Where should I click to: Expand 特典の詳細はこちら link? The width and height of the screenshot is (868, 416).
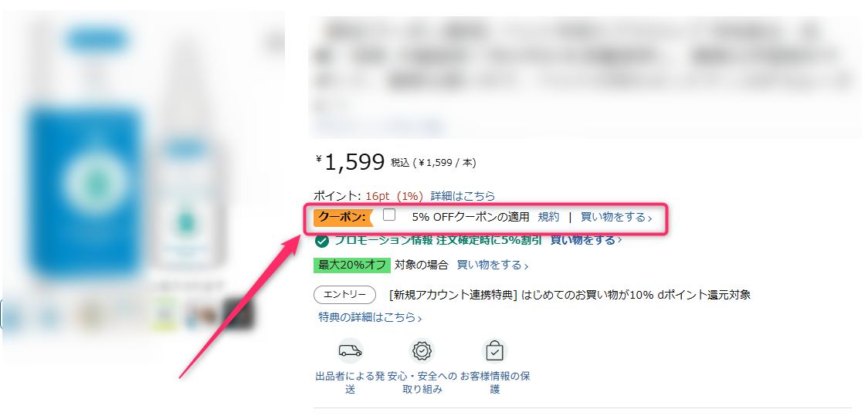[371, 317]
